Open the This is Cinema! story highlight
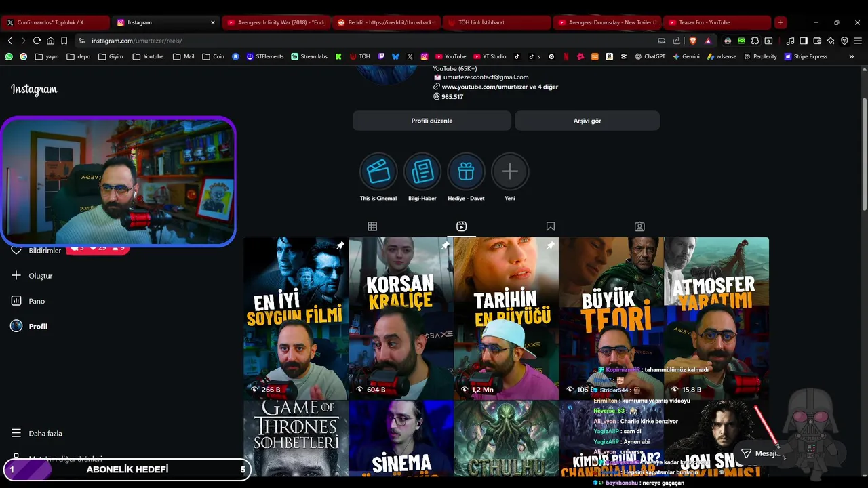Image resolution: width=868 pixels, height=488 pixels. click(x=378, y=171)
